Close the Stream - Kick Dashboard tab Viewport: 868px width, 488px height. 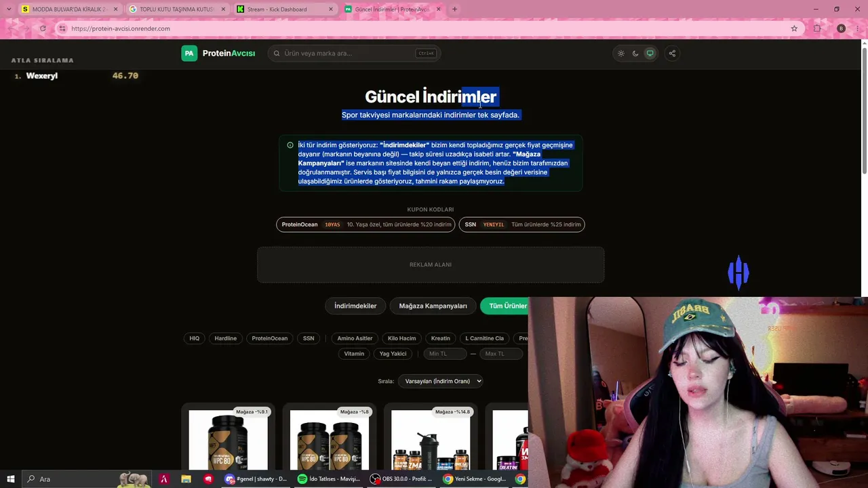(x=331, y=9)
